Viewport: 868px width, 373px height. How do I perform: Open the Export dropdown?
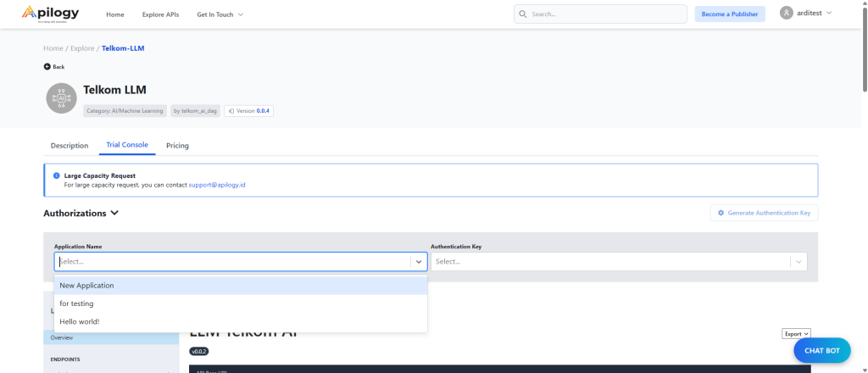point(796,334)
